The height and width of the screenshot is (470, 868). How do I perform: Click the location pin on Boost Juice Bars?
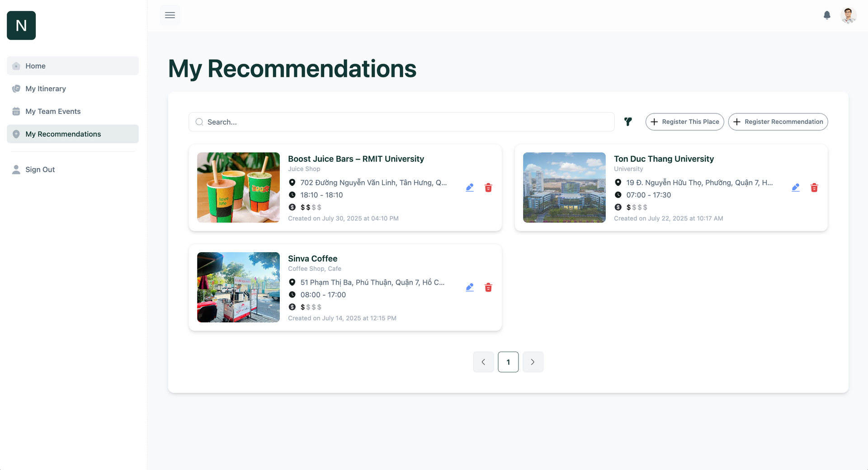(292, 183)
